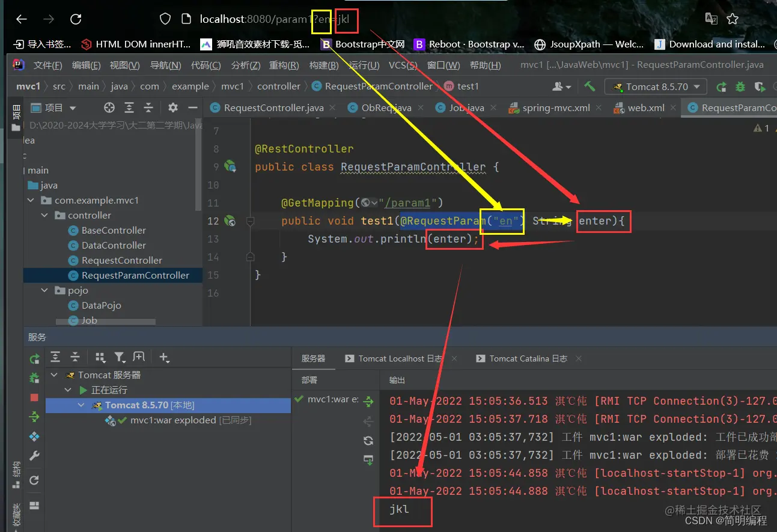Open the Tomcat 8.5.70 run configuration dropdown
The height and width of the screenshot is (532, 777).
coord(656,86)
